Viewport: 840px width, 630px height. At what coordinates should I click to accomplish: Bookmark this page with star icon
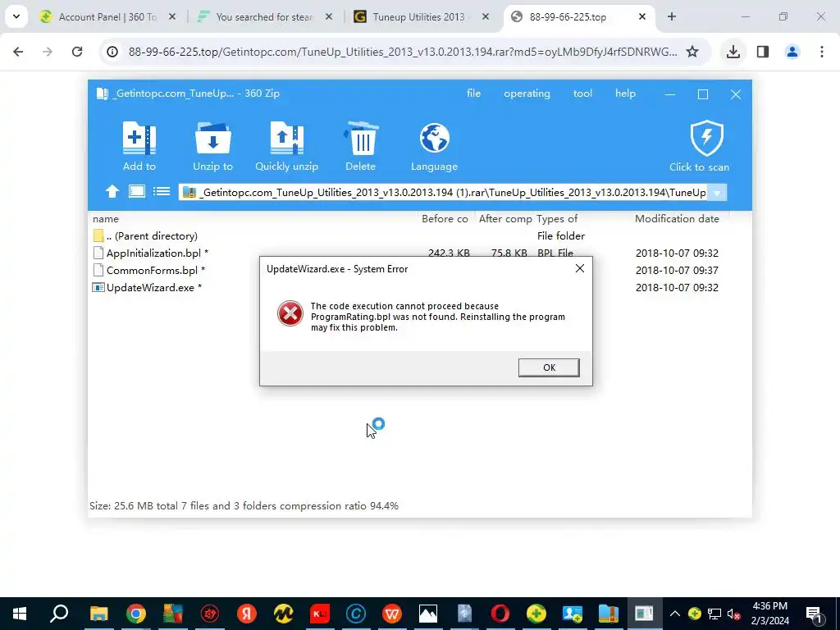point(692,52)
